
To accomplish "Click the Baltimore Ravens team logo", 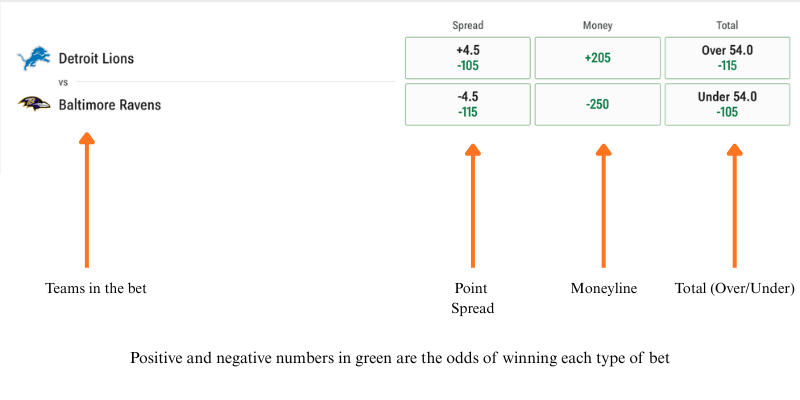I will point(34,104).
